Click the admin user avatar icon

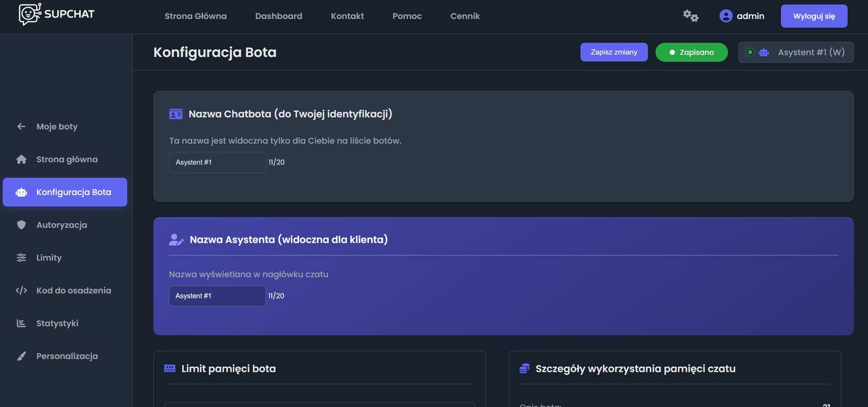tap(726, 16)
